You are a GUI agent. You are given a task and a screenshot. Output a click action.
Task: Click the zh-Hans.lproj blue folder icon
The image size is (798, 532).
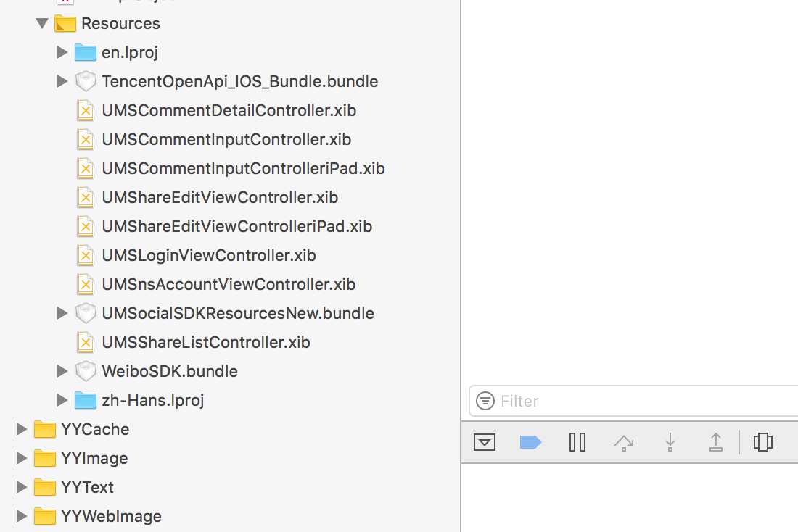pyautogui.click(x=86, y=400)
